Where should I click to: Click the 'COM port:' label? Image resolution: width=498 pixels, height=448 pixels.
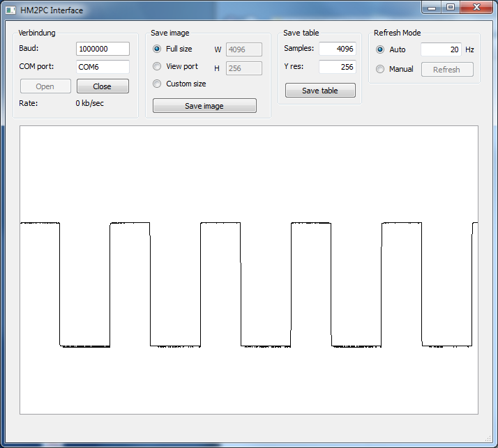click(36, 67)
